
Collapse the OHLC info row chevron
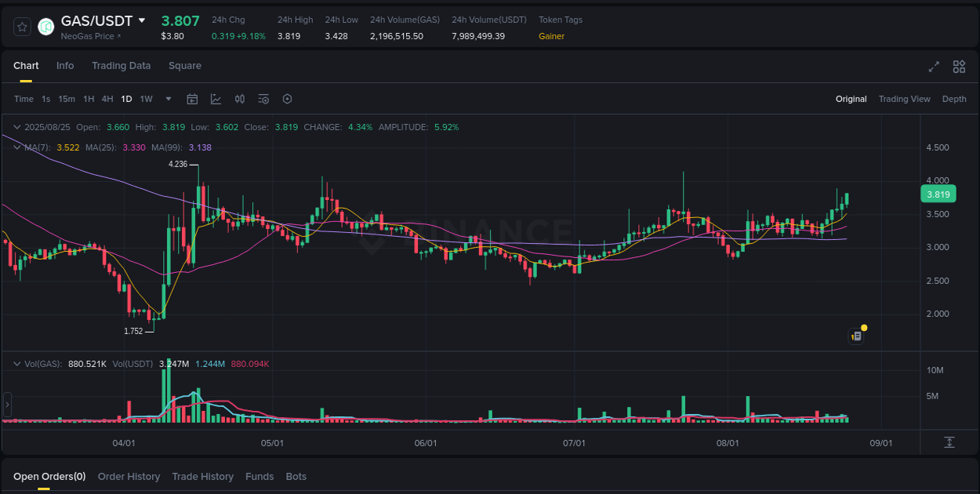click(16, 126)
